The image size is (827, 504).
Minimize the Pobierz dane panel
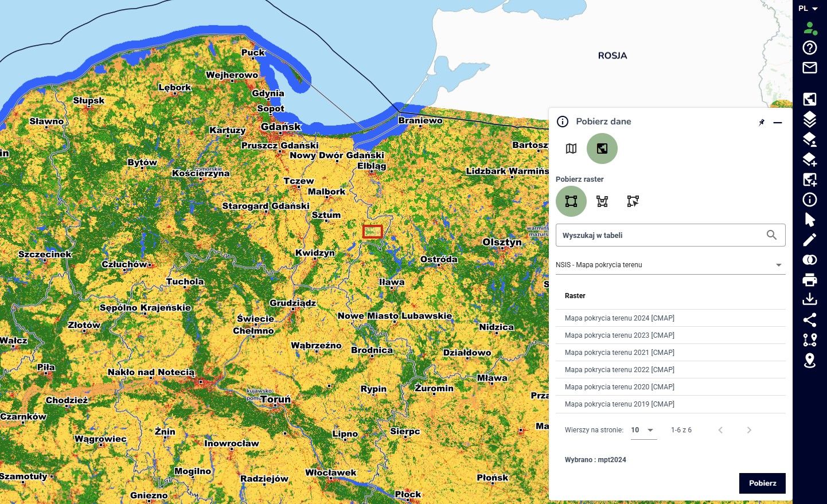[x=778, y=123]
